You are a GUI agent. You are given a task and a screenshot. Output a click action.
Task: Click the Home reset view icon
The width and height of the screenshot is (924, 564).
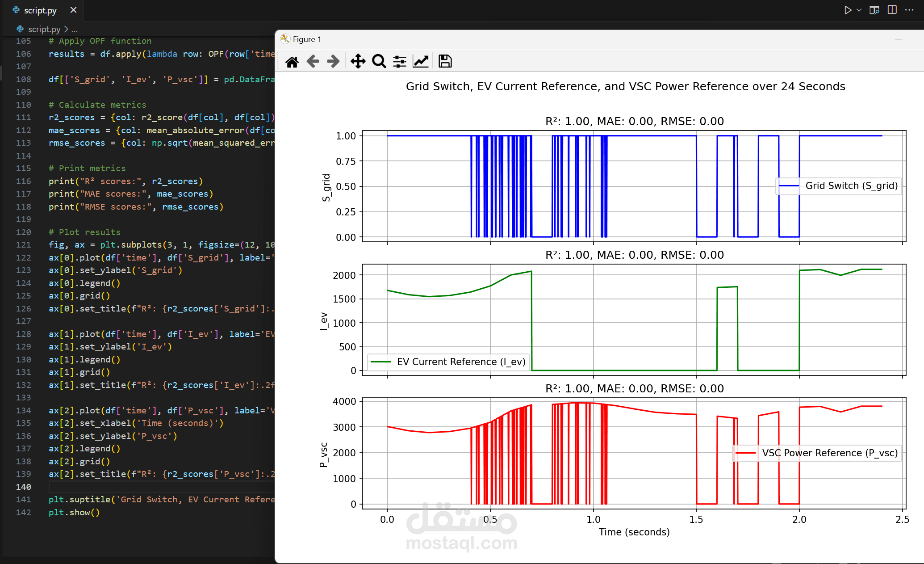292,61
